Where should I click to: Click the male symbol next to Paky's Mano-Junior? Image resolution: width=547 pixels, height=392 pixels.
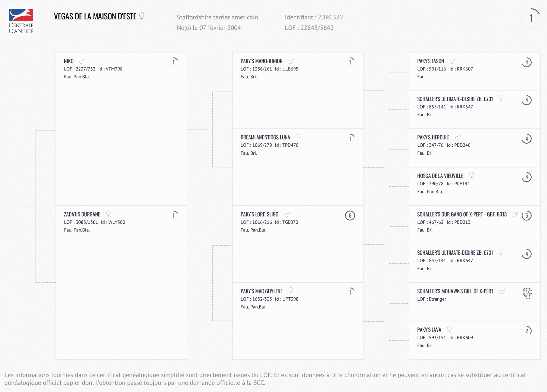pos(291,61)
